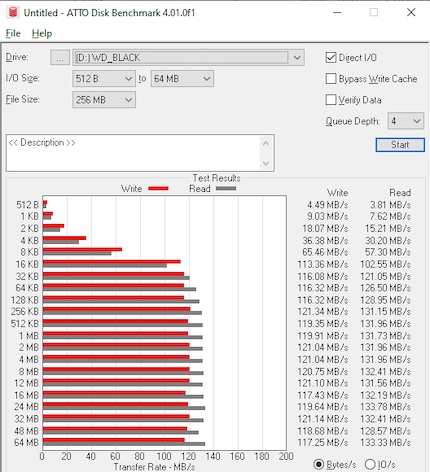430x472 pixels.
Task: Maximize the benchmark window
Action: (374, 12)
